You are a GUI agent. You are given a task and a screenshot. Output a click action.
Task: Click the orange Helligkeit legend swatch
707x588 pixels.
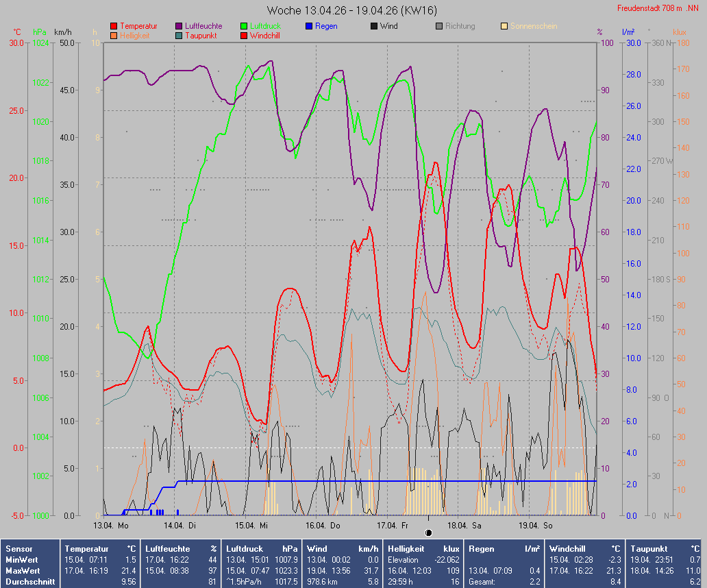point(114,36)
